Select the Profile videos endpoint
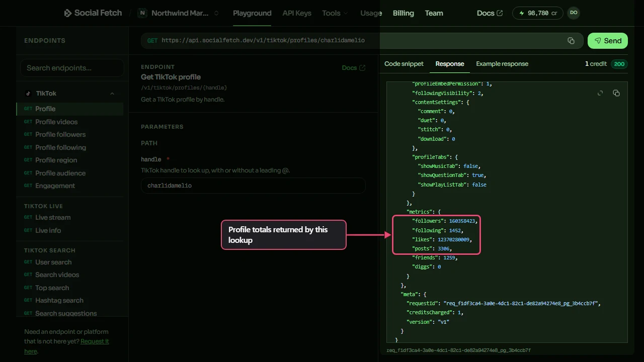This screenshot has height=362, width=644. (x=70, y=122)
